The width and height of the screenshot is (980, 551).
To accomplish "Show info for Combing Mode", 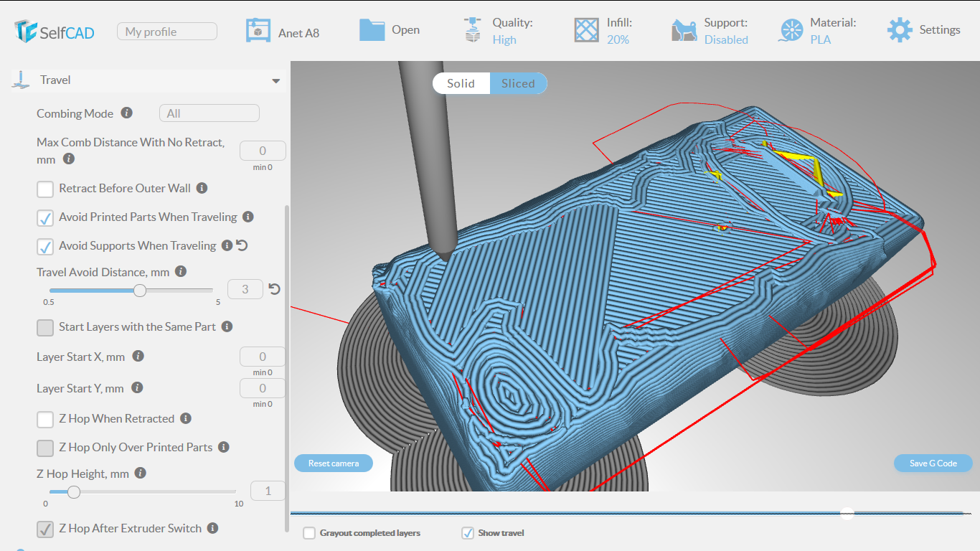I will (x=127, y=113).
